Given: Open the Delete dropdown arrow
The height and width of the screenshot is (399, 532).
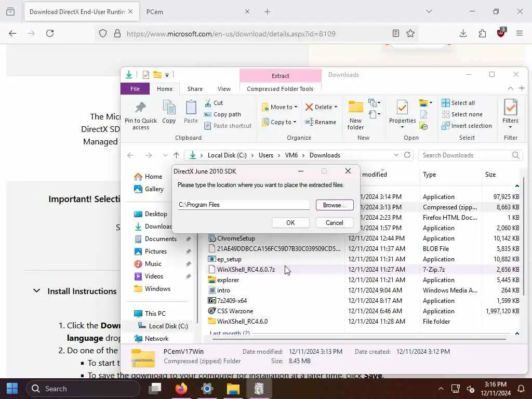Looking at the screenshot, I should (336, 107).
